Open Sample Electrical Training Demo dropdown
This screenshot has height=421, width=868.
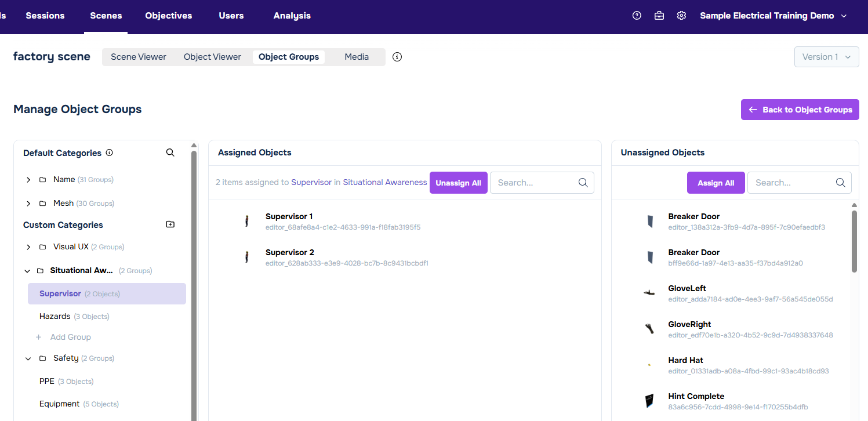(773, 16)
